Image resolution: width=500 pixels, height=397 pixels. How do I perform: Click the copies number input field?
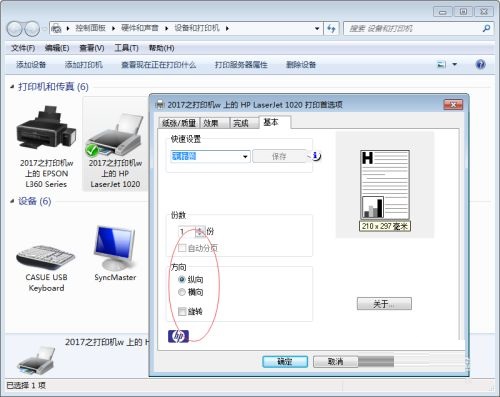click(187, 231)
